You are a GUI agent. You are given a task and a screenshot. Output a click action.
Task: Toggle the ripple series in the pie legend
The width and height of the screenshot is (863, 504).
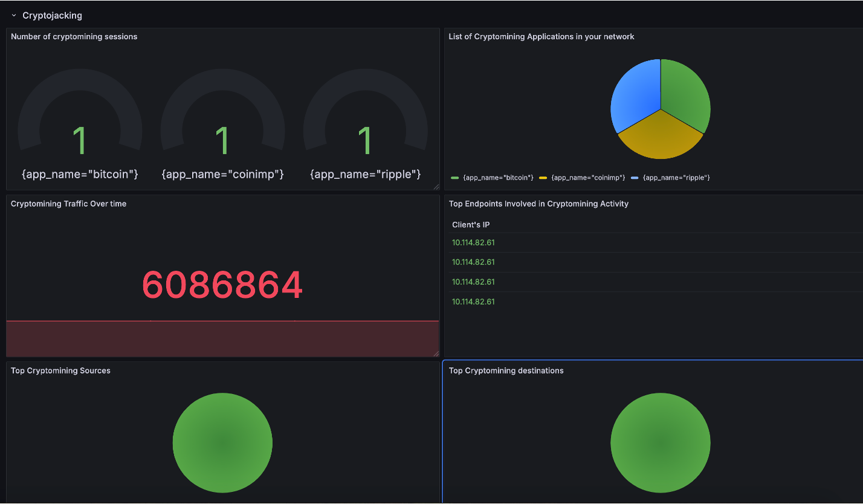coord(676,178)
